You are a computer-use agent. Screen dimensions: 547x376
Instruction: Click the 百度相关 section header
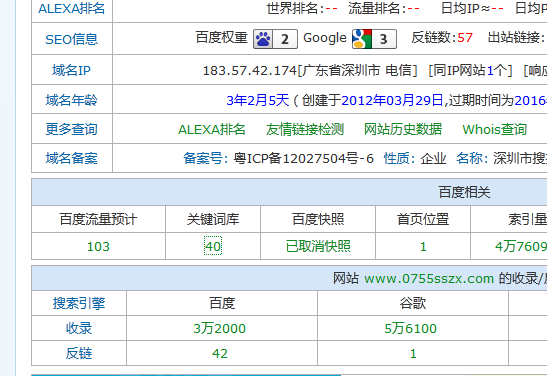[x=464, y=192]
